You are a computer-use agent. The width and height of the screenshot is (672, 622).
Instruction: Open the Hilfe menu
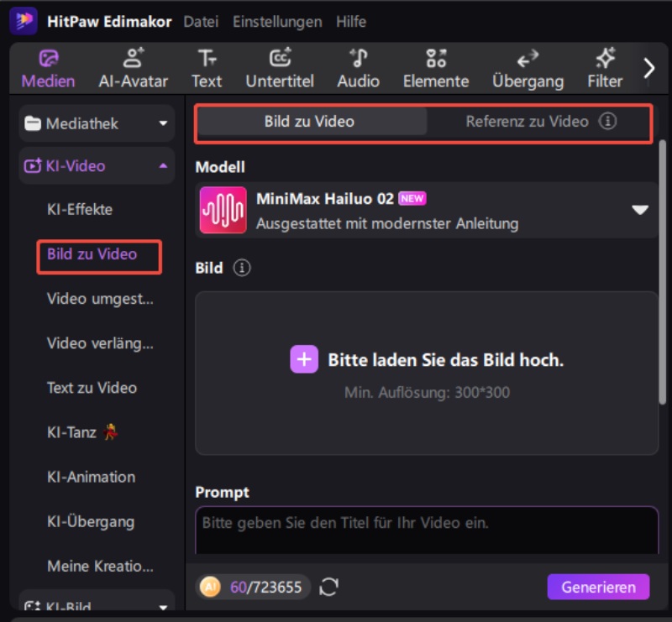(x=351, y=22)
